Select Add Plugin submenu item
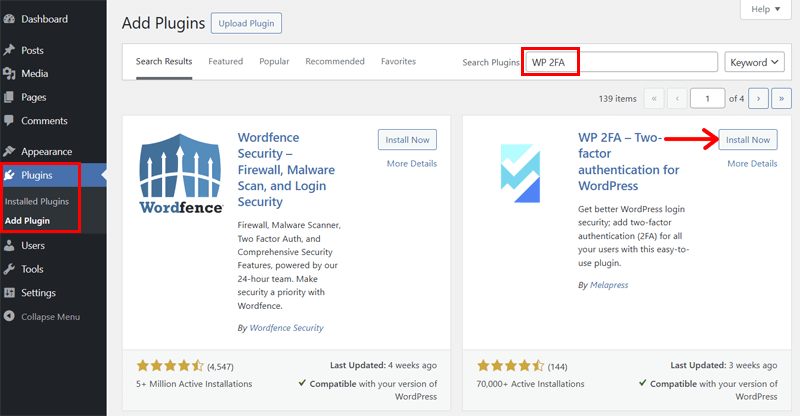 click(27, 221)
